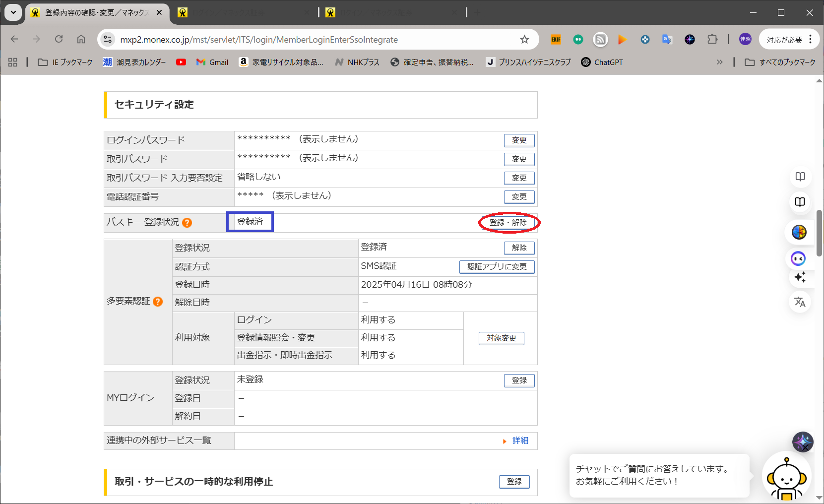Open the すべてのブックマーク folder
This screenshot has width=824, height=504.
tap(781, 63)
